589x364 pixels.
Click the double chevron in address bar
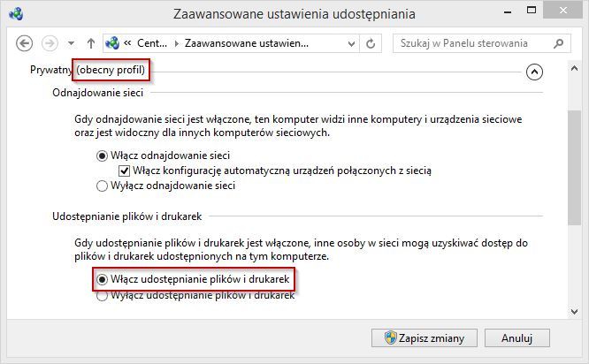pyautogui.click(x=127, y=42)
